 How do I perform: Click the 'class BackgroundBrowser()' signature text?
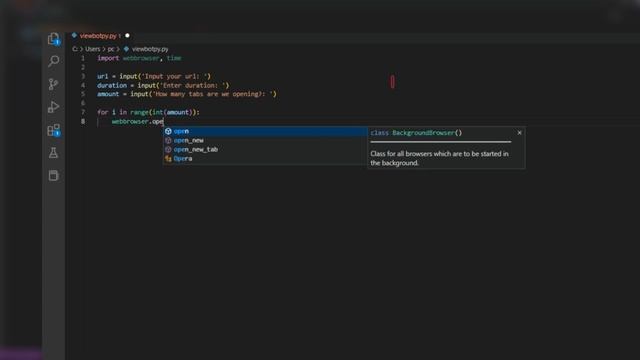pos(416,133)
